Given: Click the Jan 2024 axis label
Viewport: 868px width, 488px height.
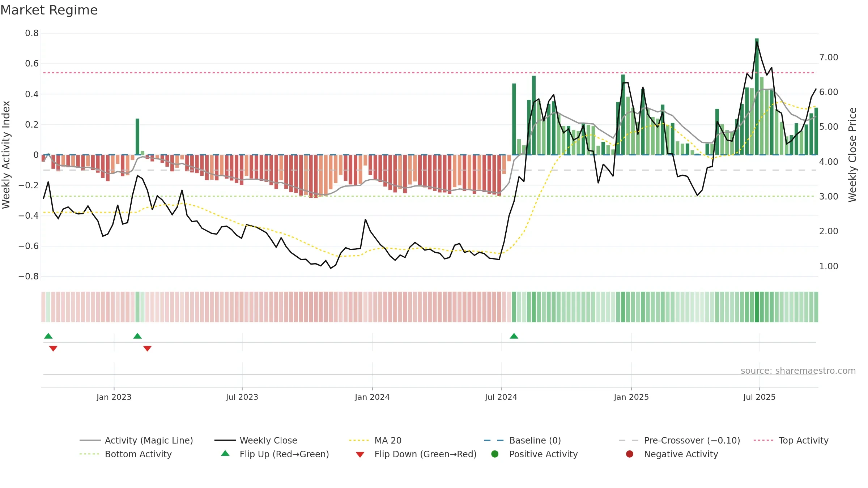Looking at the screenshot, I should click(x=372, y=397).
